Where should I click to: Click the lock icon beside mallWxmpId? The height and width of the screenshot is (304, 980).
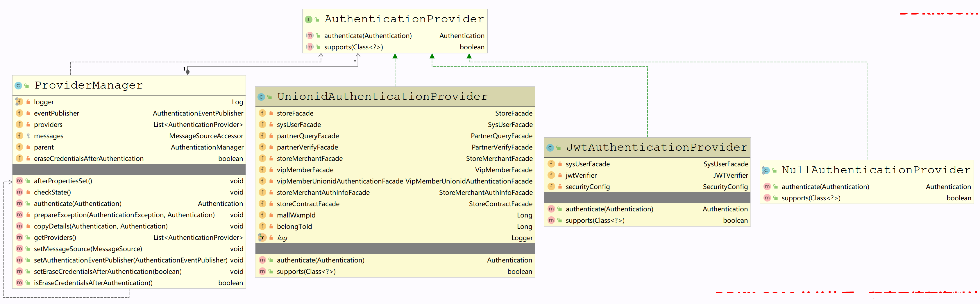(x=271, y=215)
